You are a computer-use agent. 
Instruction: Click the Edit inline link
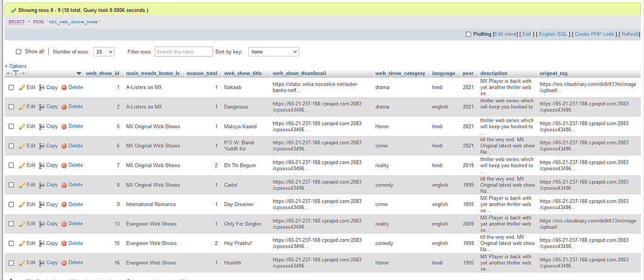[x=505, y=35]
